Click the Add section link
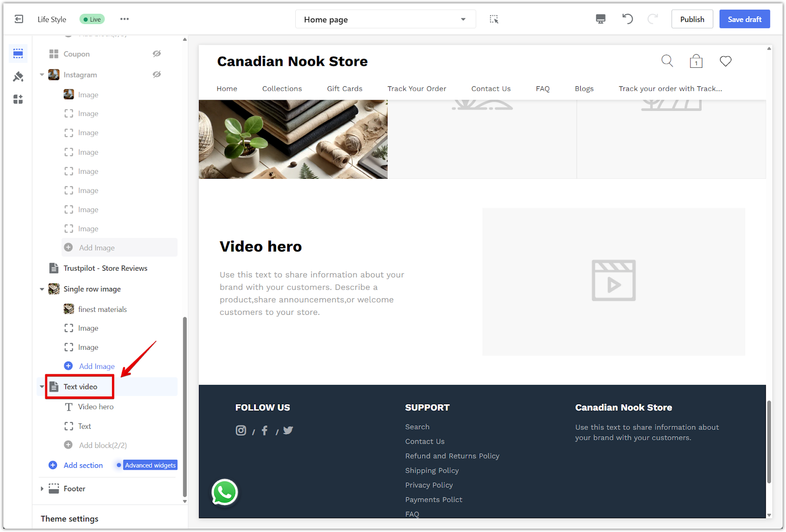786x532 pixels. pos(83,465)
